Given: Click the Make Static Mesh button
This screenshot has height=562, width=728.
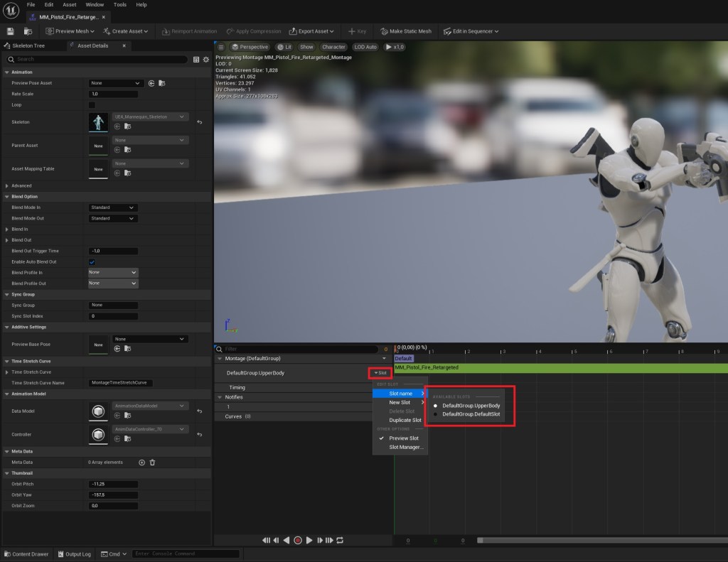Looking at the screenshot, I should tap(406, 31).
